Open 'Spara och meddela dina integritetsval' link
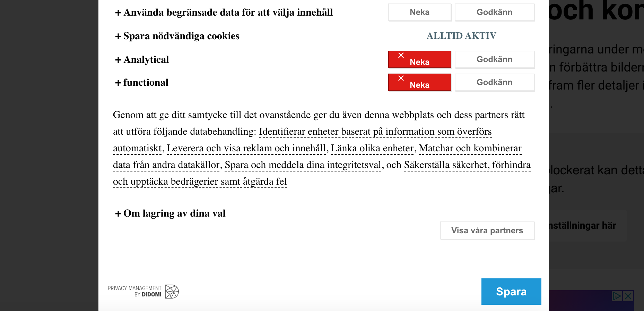 point(303,165)
